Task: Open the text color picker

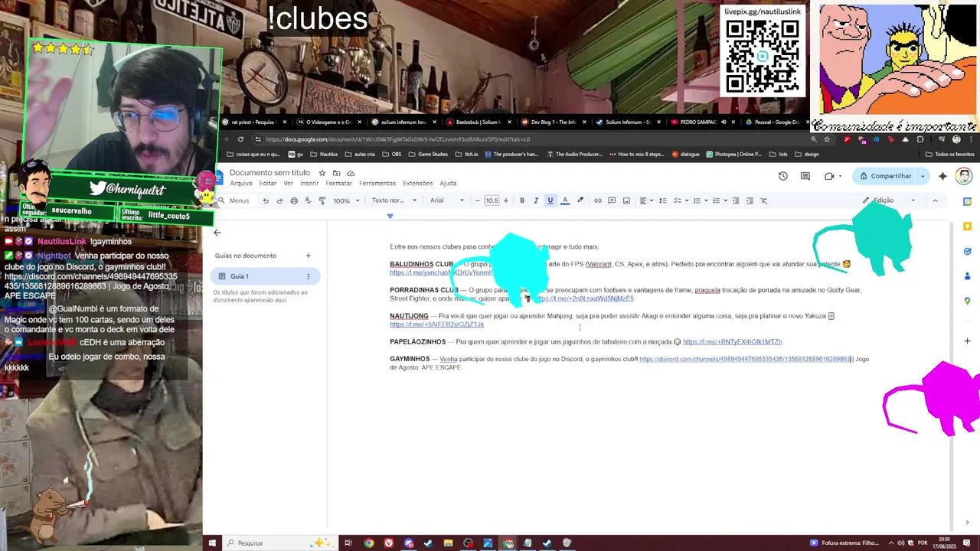Action: coord(565,201)
